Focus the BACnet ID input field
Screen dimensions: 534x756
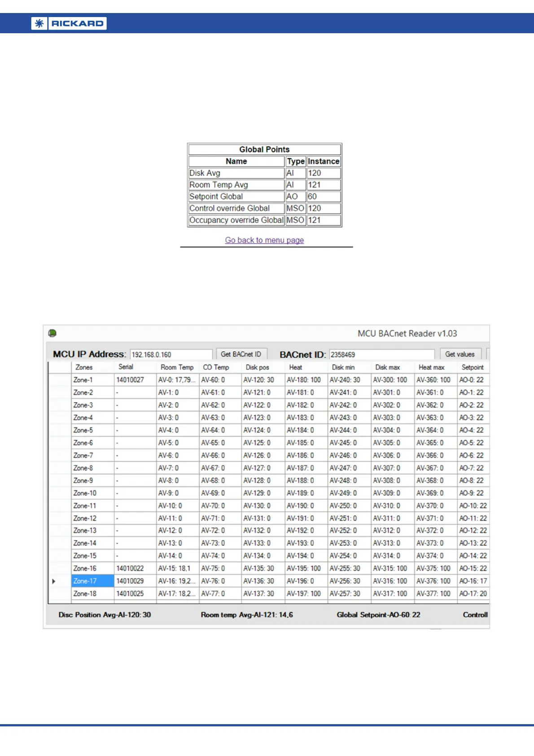click(x=382, y=355)
